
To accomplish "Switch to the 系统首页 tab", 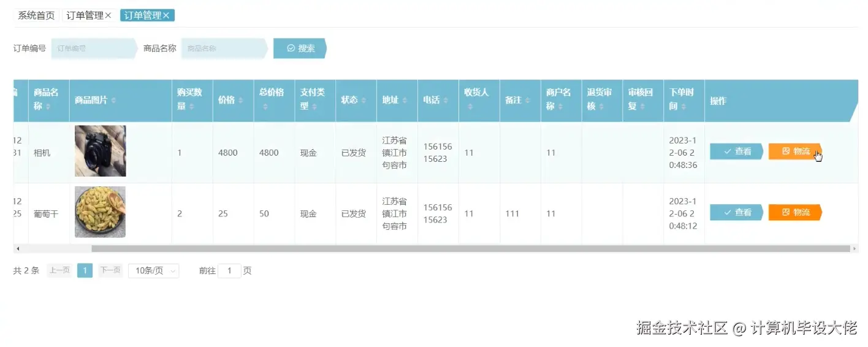I will 36,16.
